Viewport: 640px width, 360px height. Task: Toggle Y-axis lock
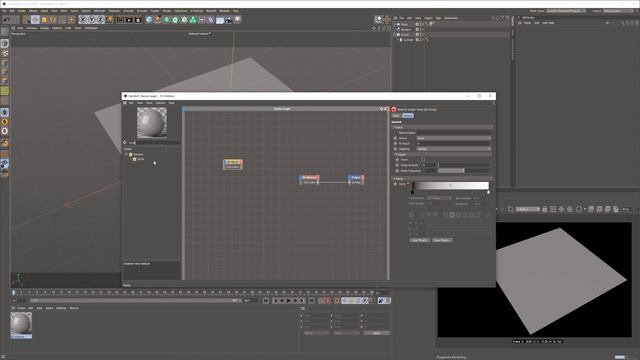(91, 20)
